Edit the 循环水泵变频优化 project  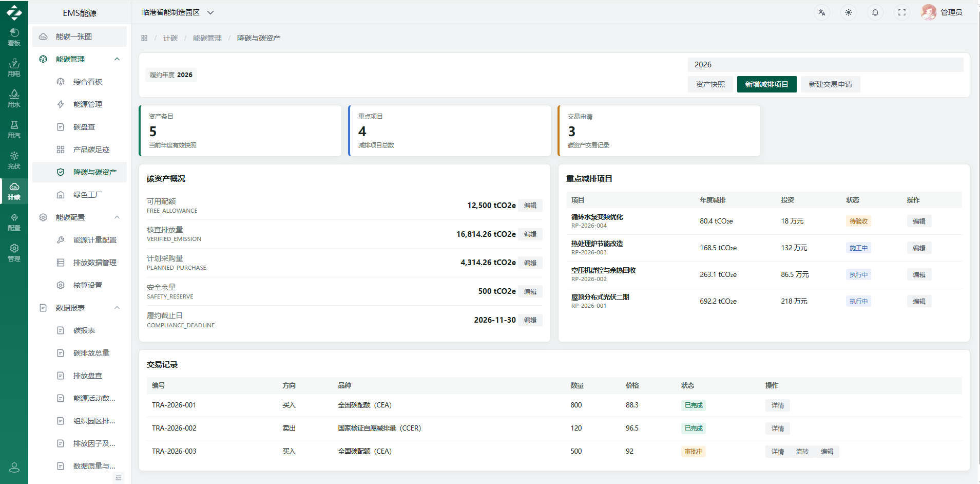919,221
